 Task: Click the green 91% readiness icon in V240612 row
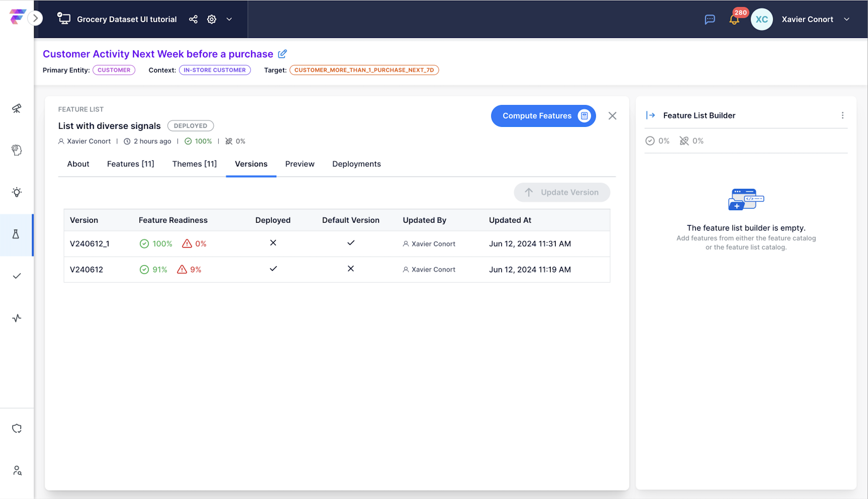[x=144, y=269]
